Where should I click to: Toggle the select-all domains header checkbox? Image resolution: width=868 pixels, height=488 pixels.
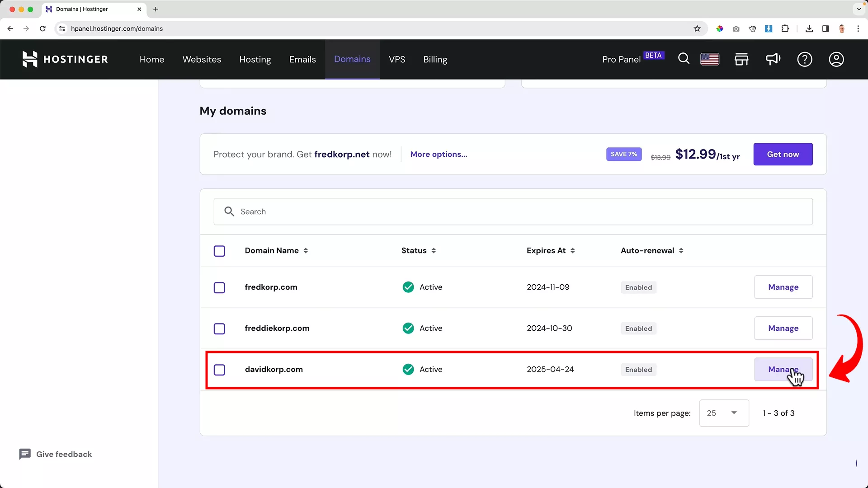[219, 251]
